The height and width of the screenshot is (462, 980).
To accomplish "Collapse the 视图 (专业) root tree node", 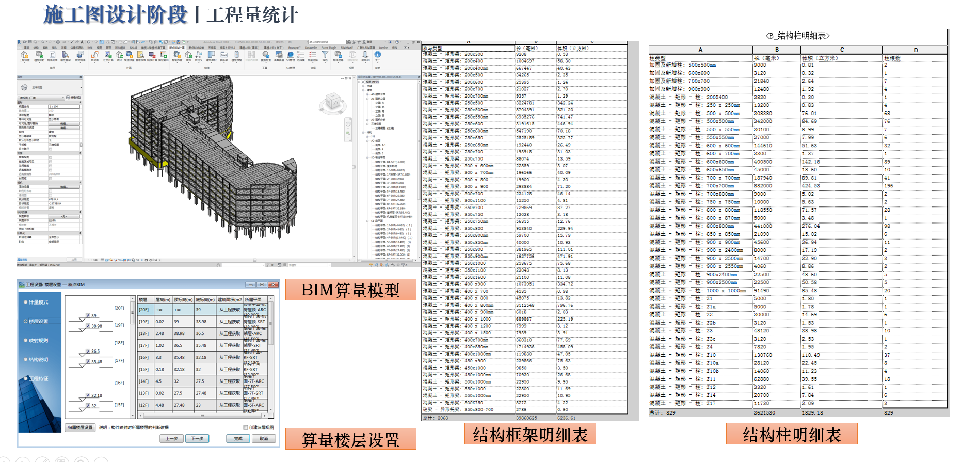I will pos(359,82).
